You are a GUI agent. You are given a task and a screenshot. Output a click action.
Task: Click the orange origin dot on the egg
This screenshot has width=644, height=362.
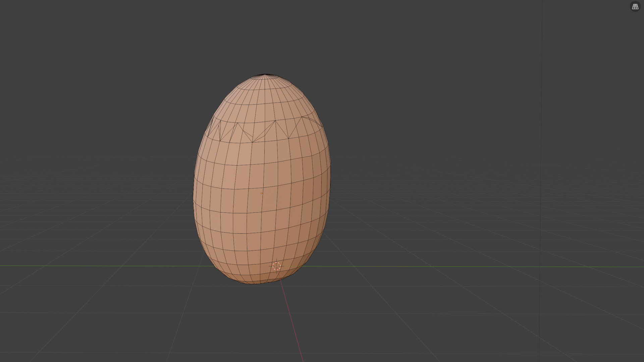(261, 193)
